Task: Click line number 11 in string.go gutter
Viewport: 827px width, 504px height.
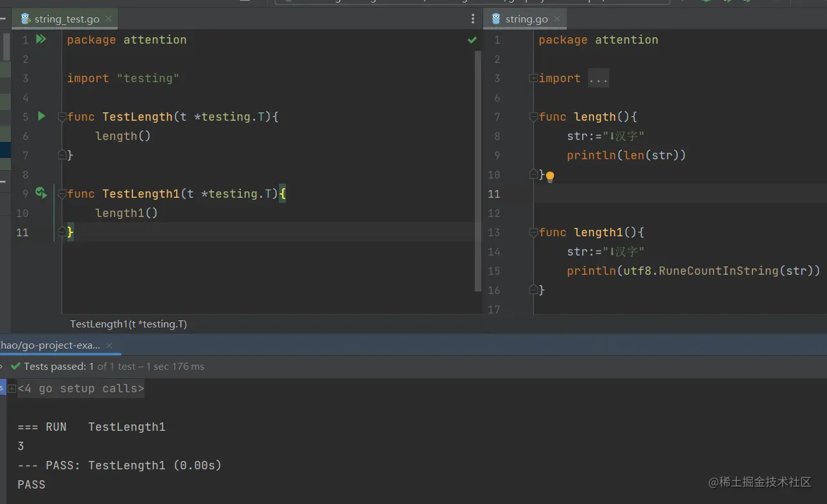Action: tap(494, 194)
